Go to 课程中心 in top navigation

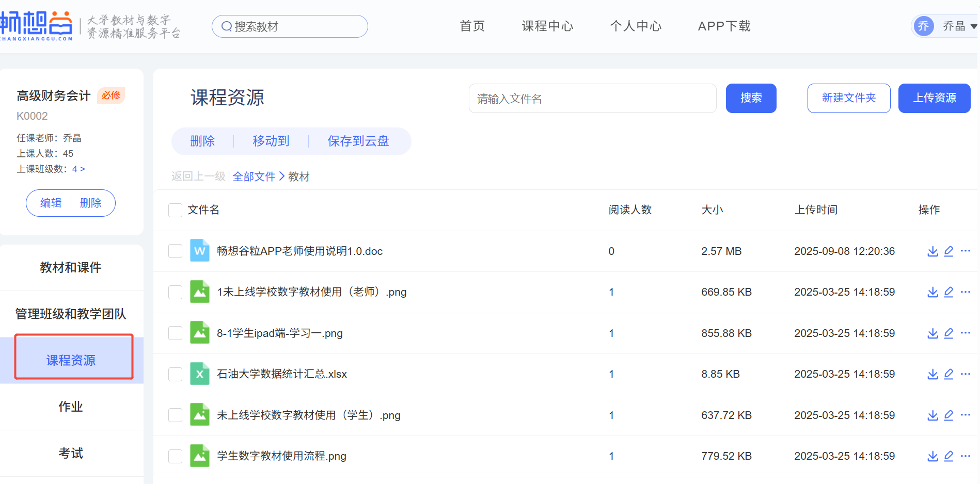[x=547, y=26]
